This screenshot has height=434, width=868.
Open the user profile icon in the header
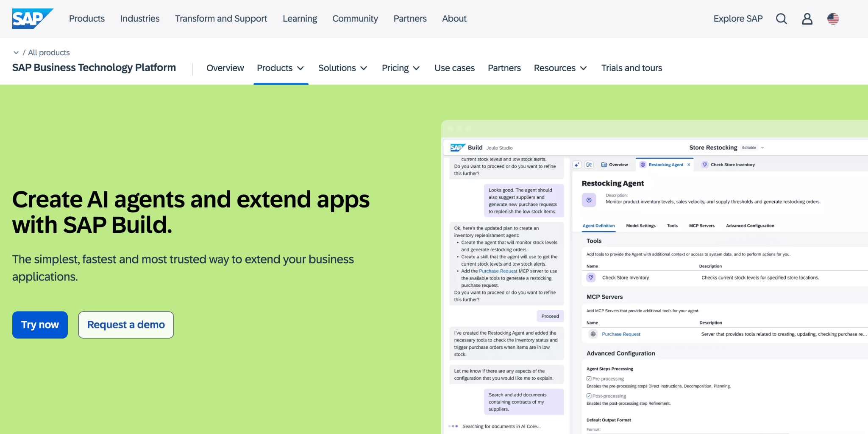point(807,19)
